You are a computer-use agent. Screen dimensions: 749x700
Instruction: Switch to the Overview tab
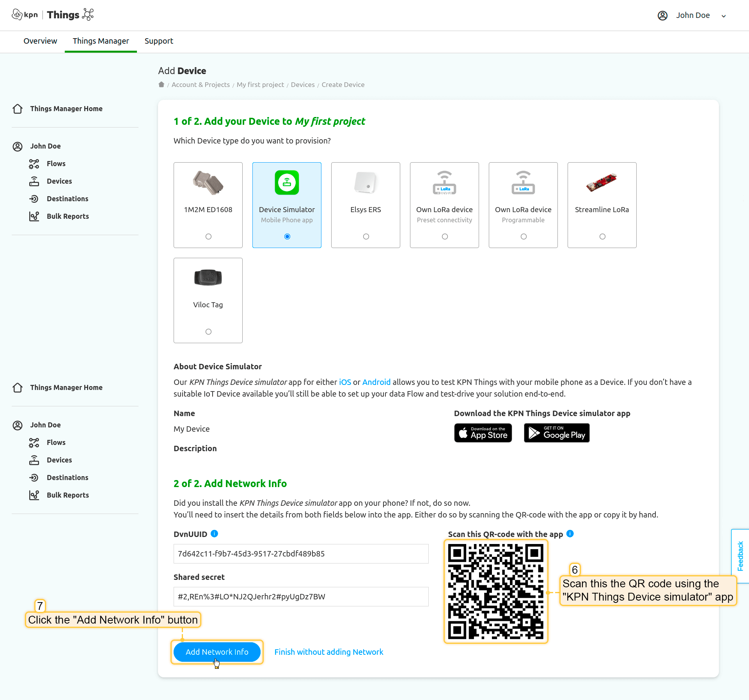pos(40,41)
